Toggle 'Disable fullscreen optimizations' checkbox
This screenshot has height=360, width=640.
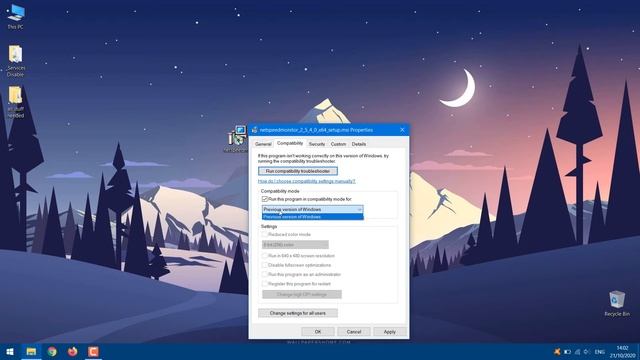click(264, 265)
